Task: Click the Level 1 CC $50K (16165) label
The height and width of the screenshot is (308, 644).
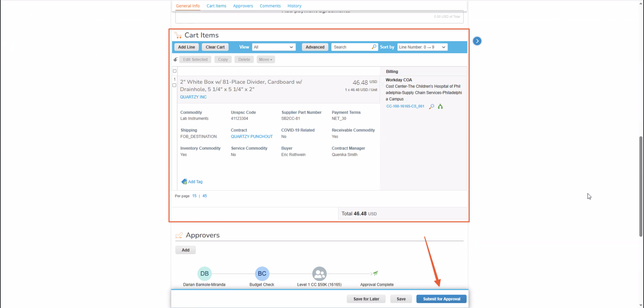Action: (x=319, y=285)
